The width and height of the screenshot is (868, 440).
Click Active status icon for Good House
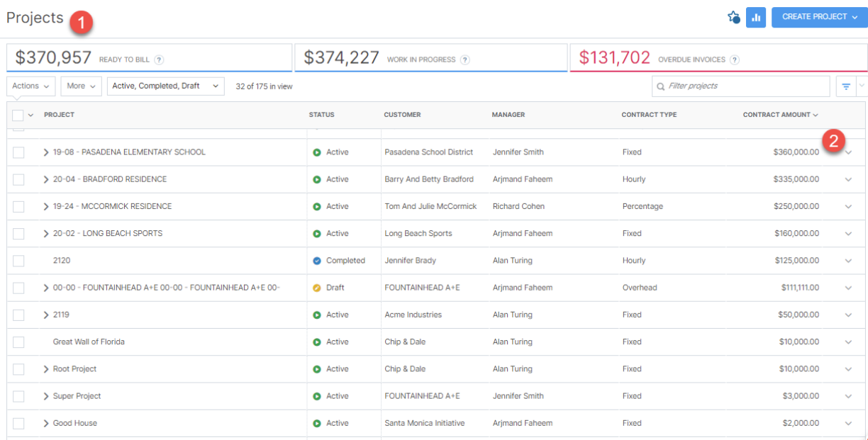pyautogui.click(x=317, y=423)
